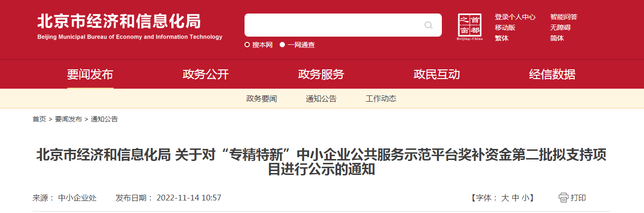Image resolution: width=644 pixels, height=213 pixels.
Task: Select the 政务要闻 submenu item
Action: pyautogui.click(x=261, y=99)
